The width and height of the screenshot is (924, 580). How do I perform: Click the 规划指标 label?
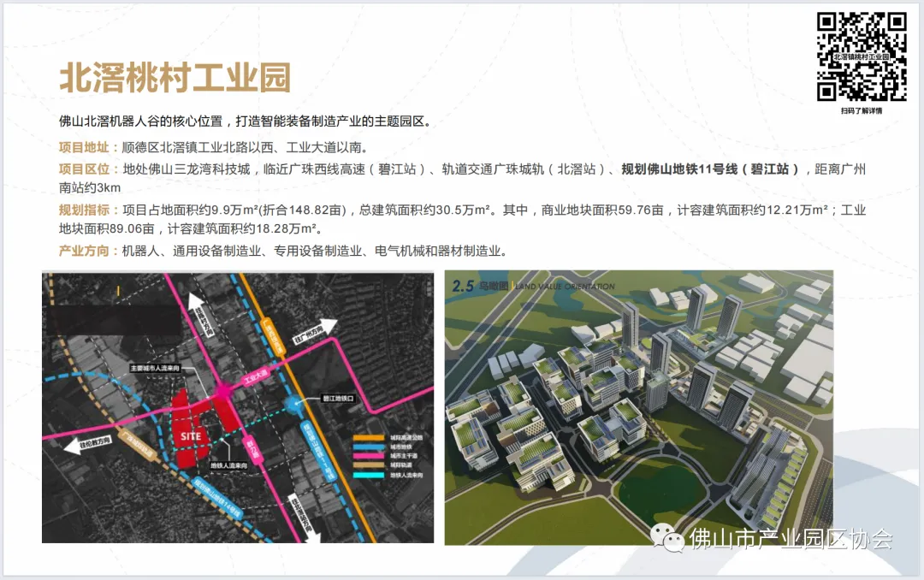[x=84, y=210]
